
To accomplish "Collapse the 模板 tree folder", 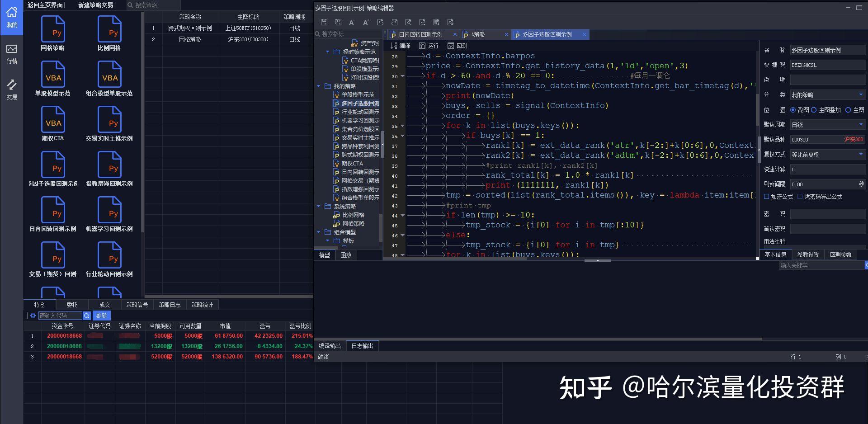I will 327,240.
